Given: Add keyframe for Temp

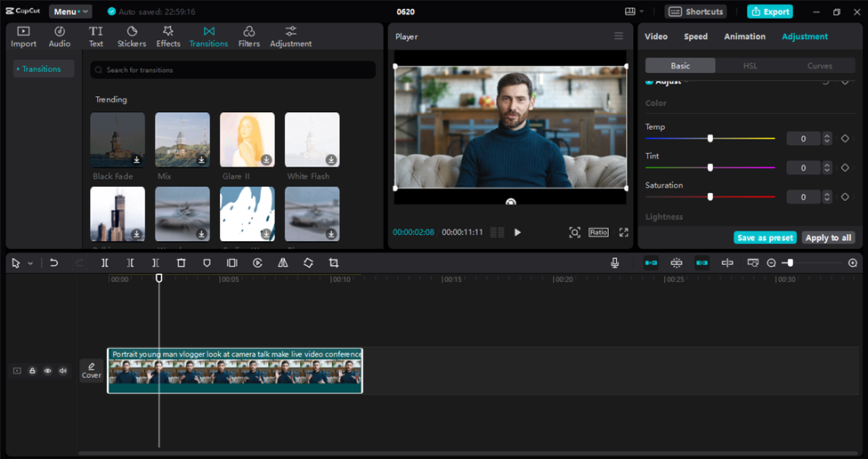Looking at the screenshot, I should click(x=845, y=138).
